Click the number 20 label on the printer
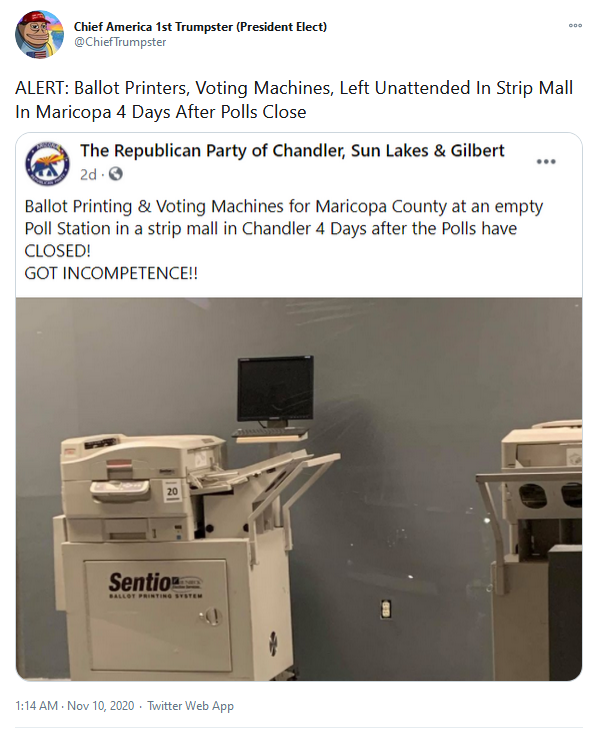The image size is (598, 729). (172, 492)
